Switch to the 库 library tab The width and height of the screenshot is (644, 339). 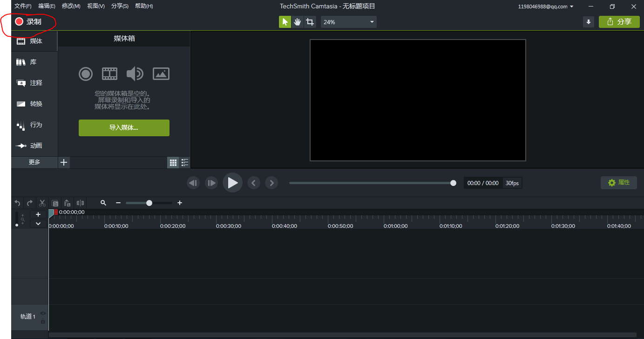pos(34,62)
